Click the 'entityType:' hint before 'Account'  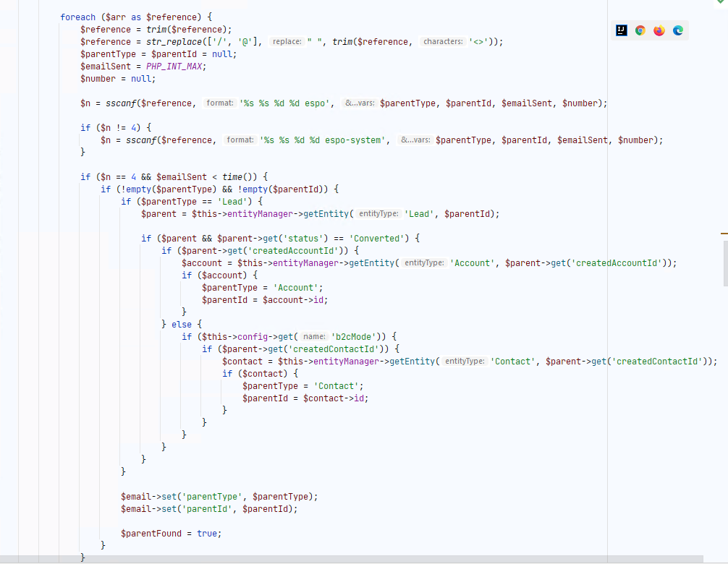(x=423, y=263)
